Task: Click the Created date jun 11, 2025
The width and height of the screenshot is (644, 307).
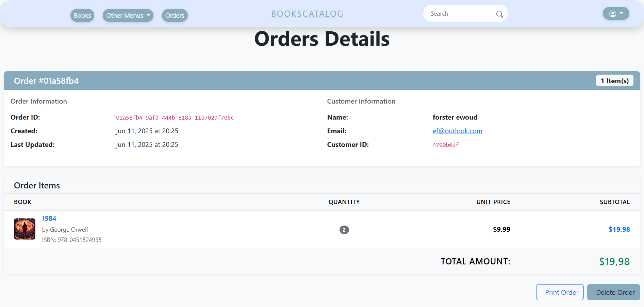Action: (147, 131)
